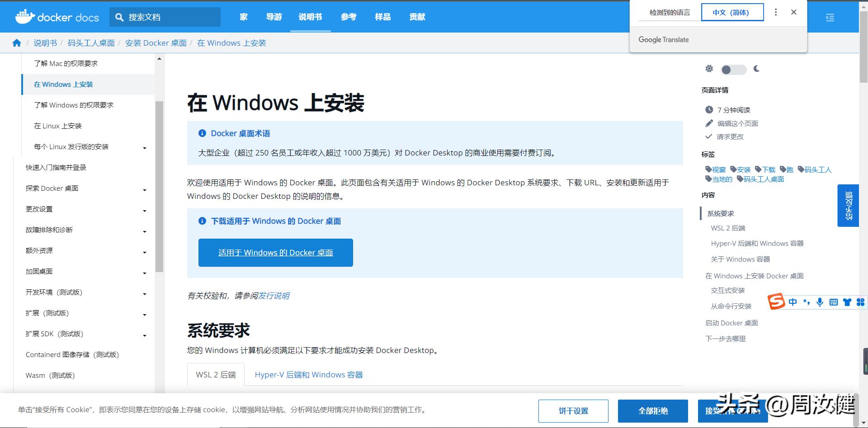Activate voice input on the Sogou toolbar
868x428 pixels.
pos(820,302)
